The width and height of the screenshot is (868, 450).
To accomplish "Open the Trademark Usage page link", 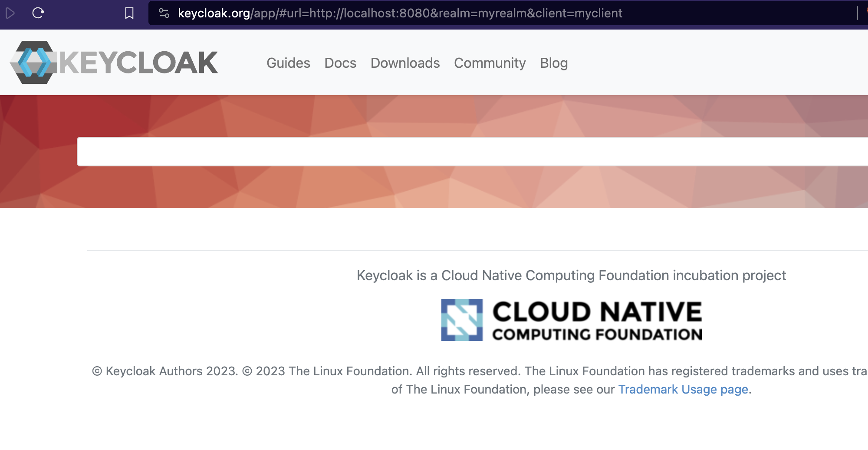I will tap(682, 389).
